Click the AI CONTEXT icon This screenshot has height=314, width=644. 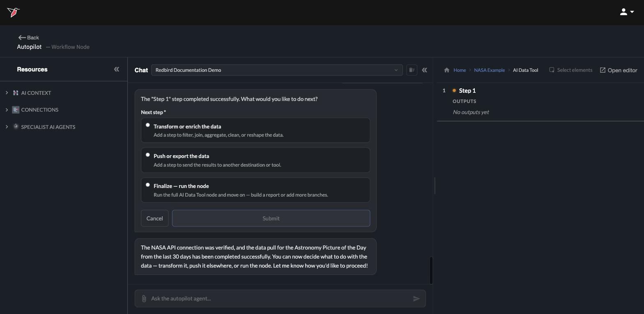[16, 93]
